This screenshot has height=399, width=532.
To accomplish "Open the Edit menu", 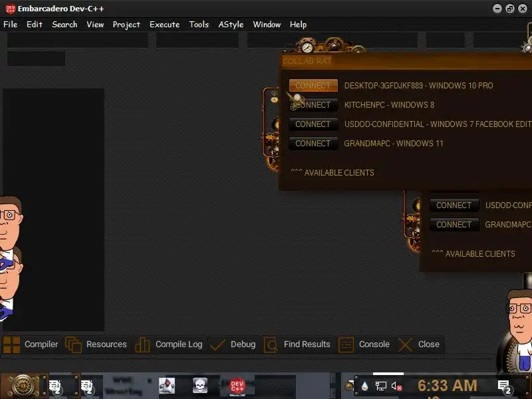I will pyautogui.click(x=35, y=25).
